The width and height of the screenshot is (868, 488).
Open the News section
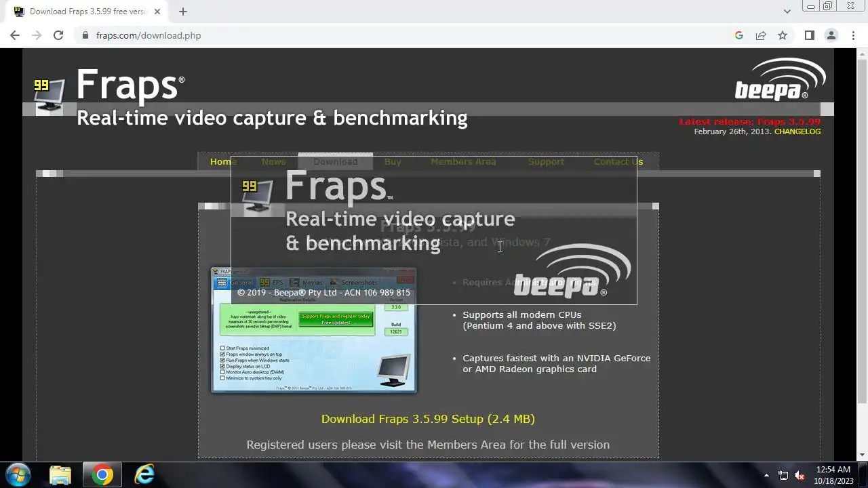pos(274,161)
